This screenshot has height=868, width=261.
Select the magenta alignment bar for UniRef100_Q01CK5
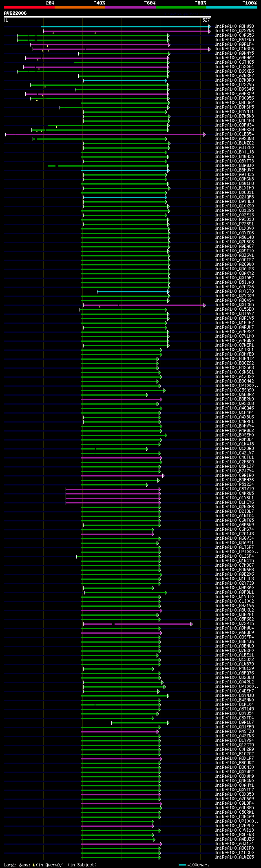pyautogui.click(x=144, y=305)
